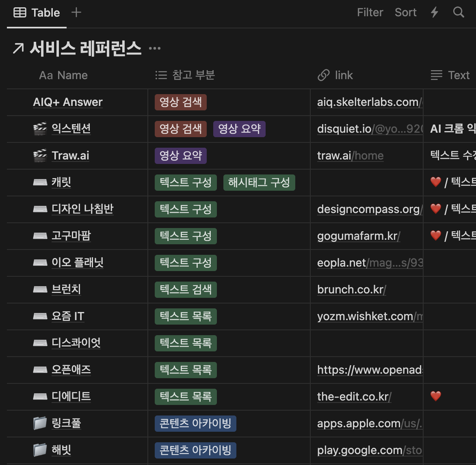This screenshot has width=476, height=465.
Task: Open the three-dot menu beside database title
Action: click(x=155, y=48)
